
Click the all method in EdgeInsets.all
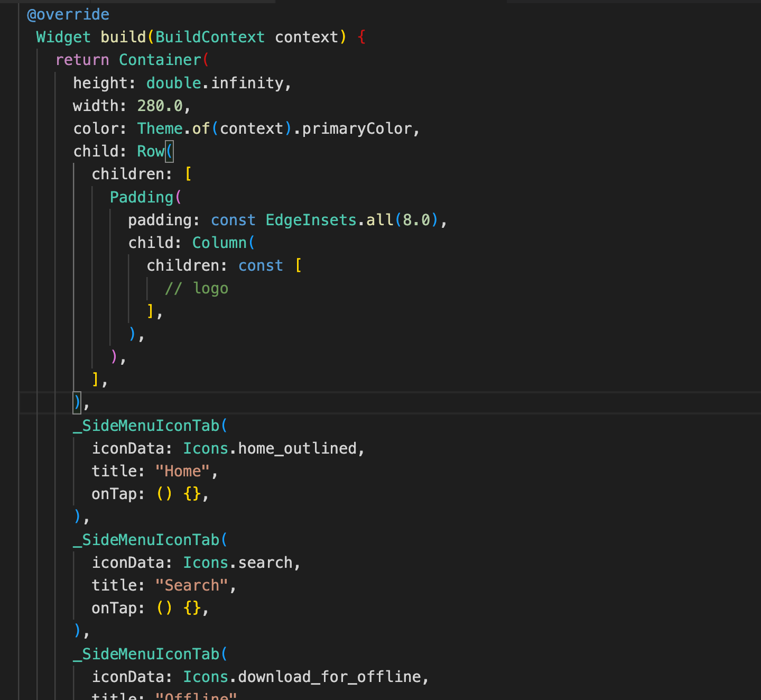pyautogui.click(x=380, y=220)
